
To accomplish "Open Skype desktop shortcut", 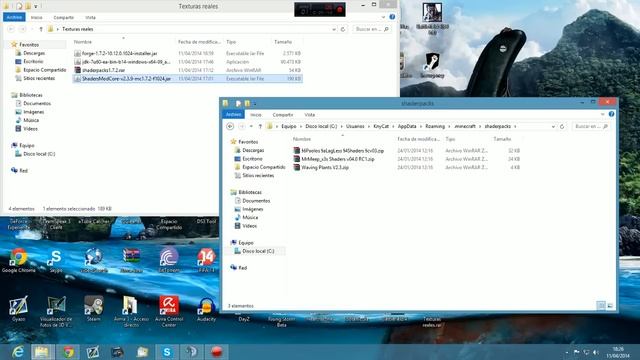I will 56,260.
